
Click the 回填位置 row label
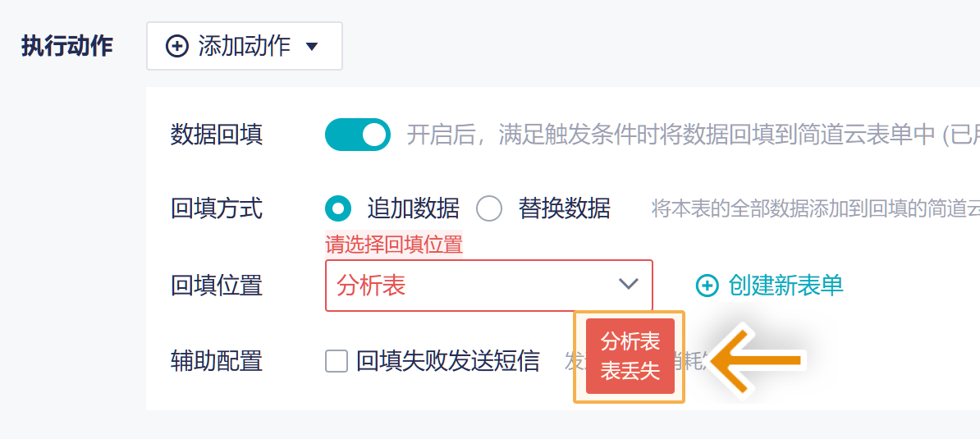[217, 286]
